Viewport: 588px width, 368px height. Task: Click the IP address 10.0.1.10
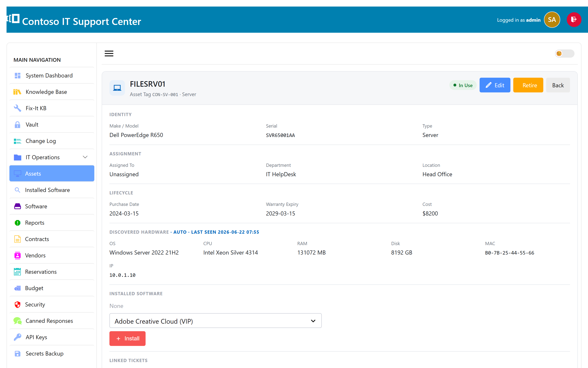122,275
